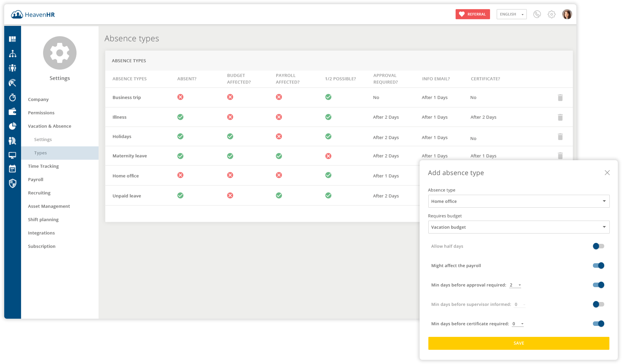Disable Might affect the payroll switch
This screenshot has height=364, width=622.
tap(598, 265)
